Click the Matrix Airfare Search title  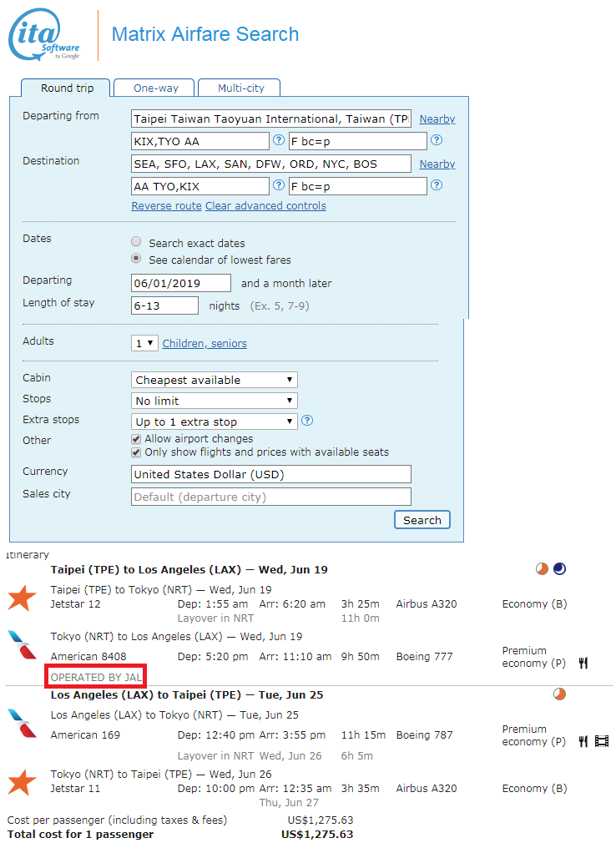(205, 34)
